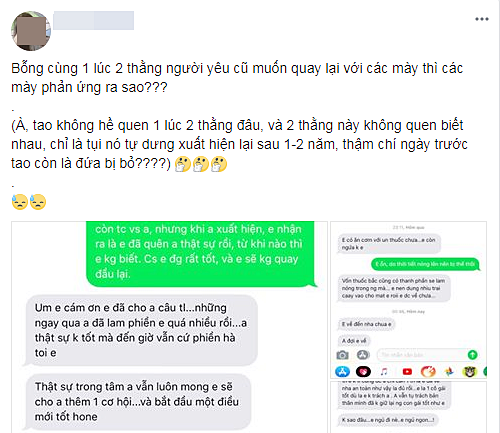This screenshot has width=500, height=433.
Task: Open the Music note app icon
Action: pos(384,371)
